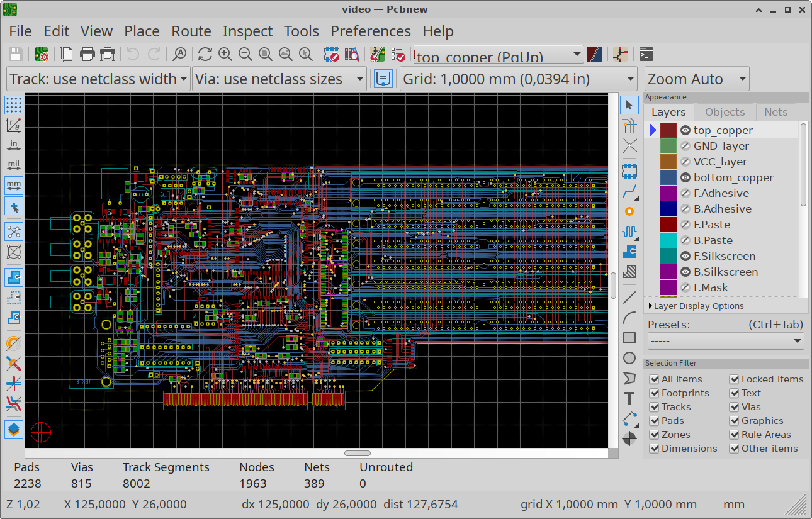Choose the Draw Circle tool
The height and width of the screenshot is (519, 812).
629,358
